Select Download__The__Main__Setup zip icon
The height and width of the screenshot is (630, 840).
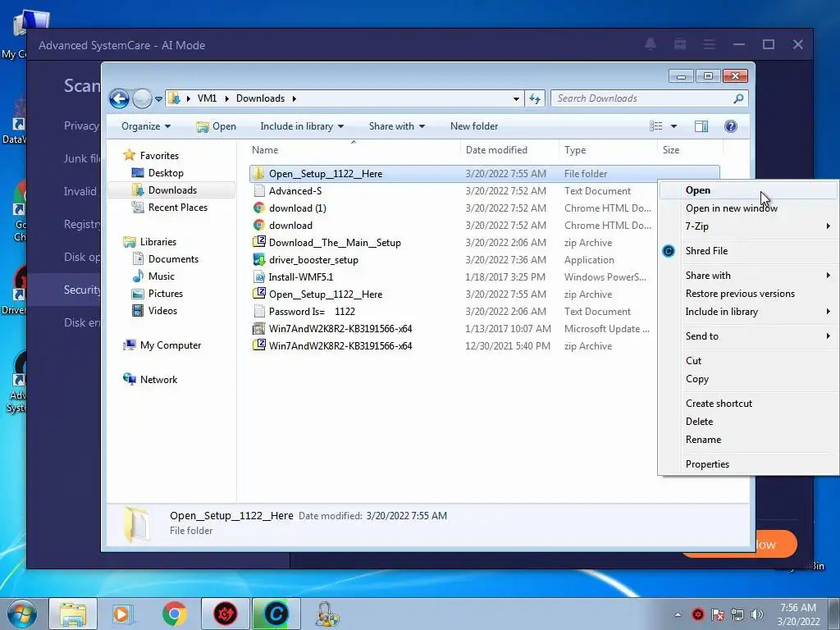[x=259, y=242]
